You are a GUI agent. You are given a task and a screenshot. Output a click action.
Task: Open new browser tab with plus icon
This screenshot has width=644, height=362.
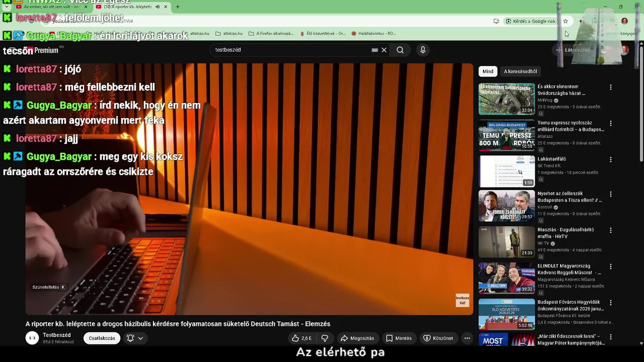click(x=178, y=7)
